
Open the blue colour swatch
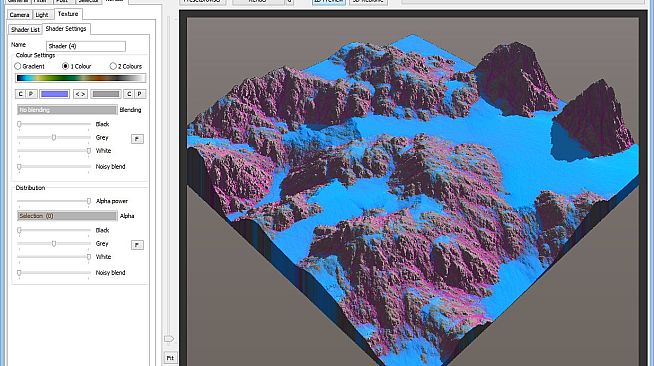tap(55, 94)
